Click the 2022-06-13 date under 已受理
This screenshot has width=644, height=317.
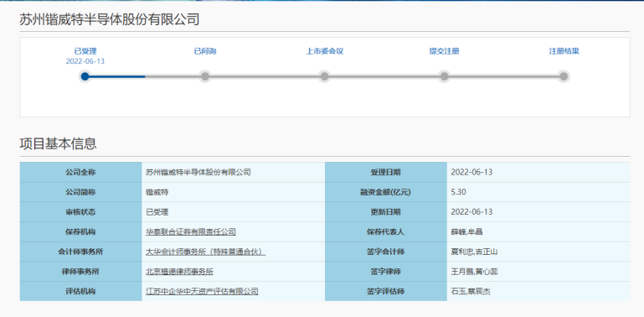85,61
